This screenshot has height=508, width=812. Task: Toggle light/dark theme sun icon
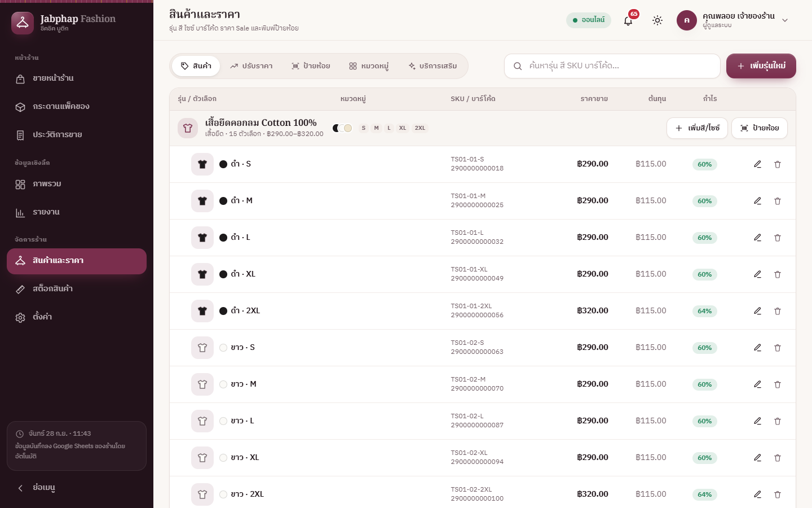click(x=657, y=20)
